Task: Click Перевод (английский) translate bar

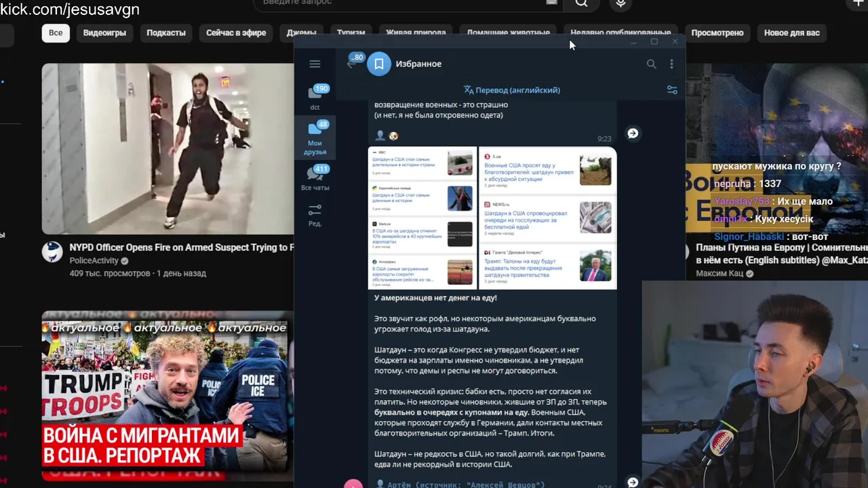Action: pyautogui.click(x=512, y=90)
